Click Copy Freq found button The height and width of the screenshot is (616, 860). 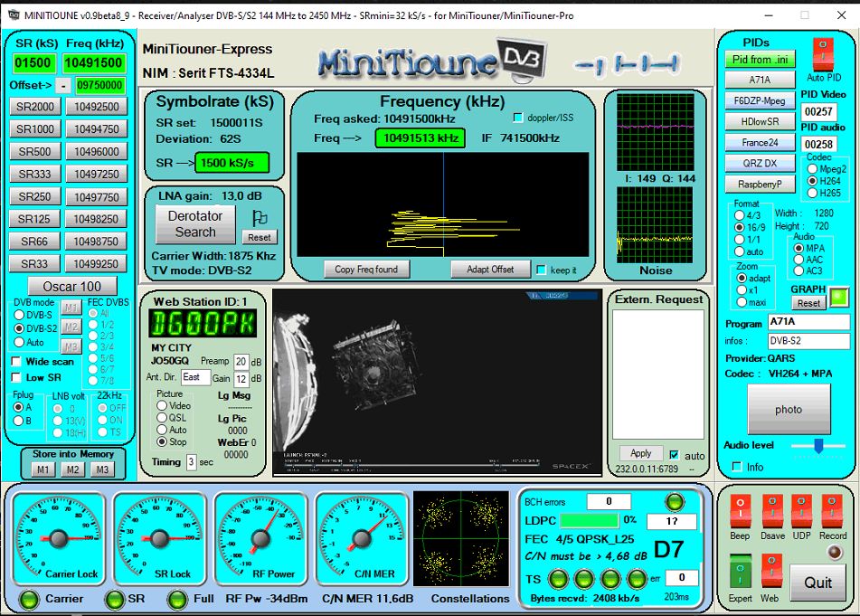point(366,270)
